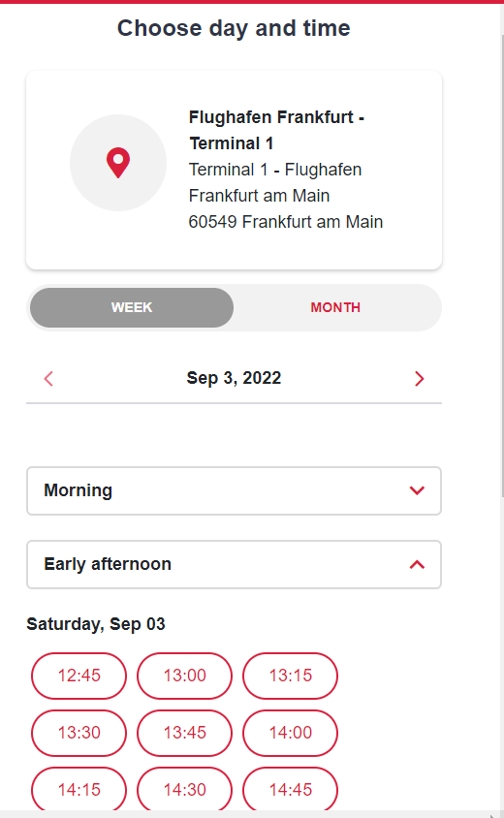This screenshot has height=818, width=504.
Task: Expand Morning section via chevron icon
Action: pyautogui.click(x=417, y=490)
